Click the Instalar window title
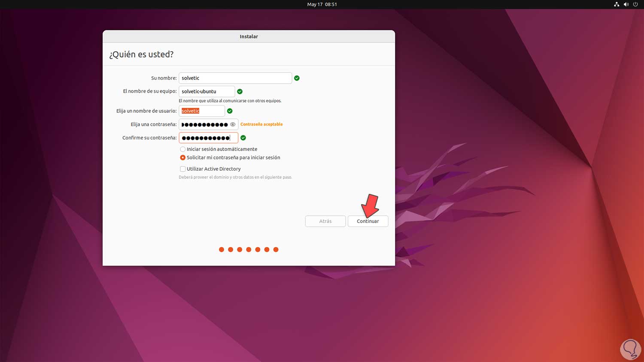The image size is (644, 362). click(x=249, y=36)
